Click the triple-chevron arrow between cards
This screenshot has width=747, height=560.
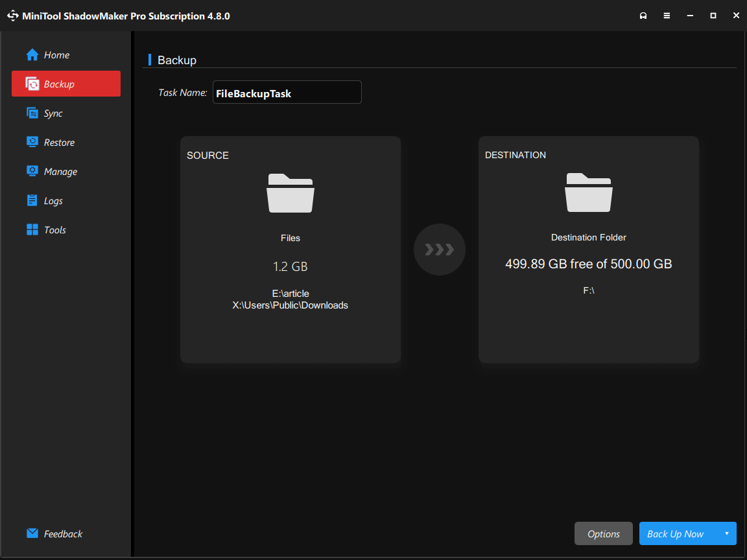point(439,250)
